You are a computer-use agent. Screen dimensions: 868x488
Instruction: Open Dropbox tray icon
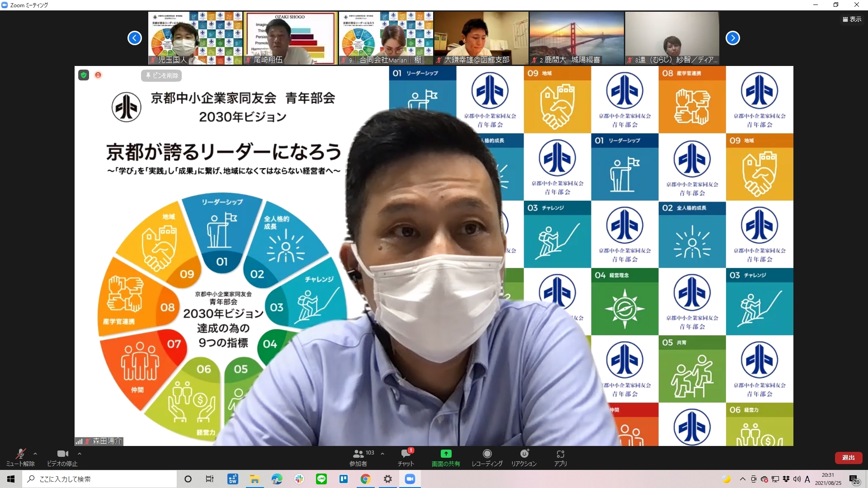pos(786,479)
